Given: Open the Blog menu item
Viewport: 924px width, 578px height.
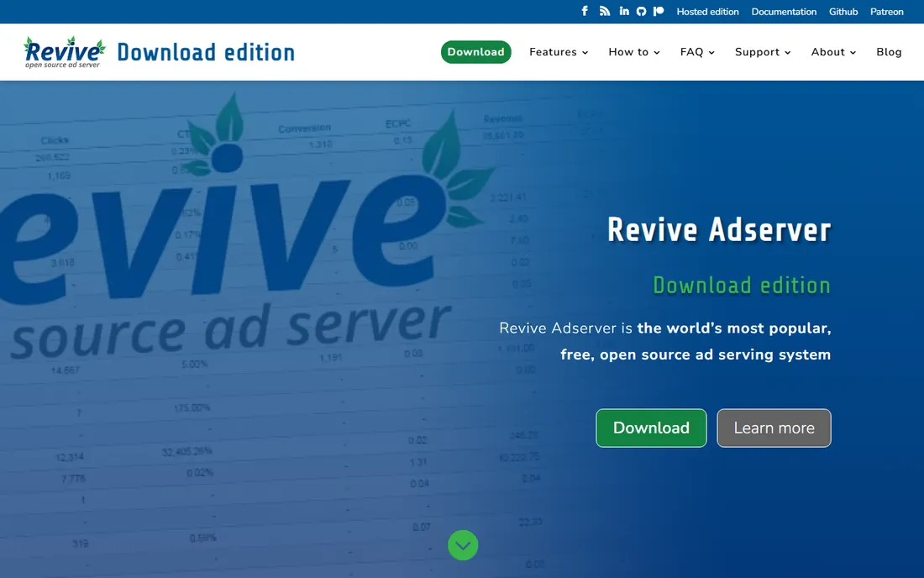Looking at the screenshot, I should tap(889, 52).
